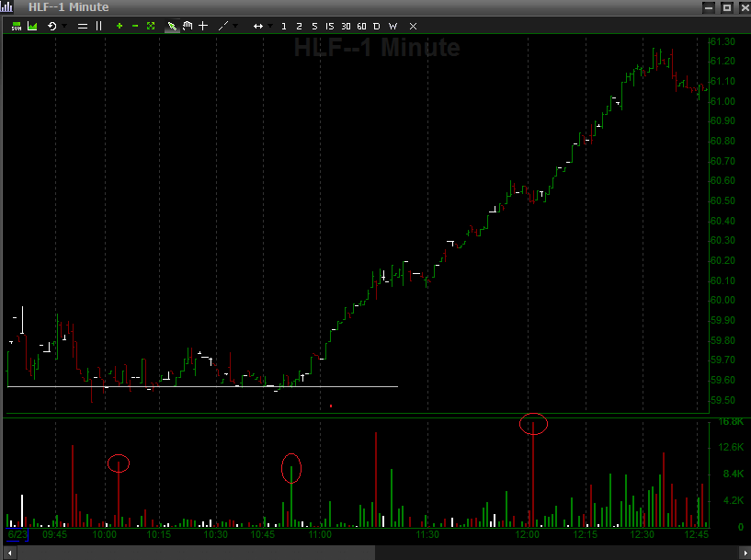Click the horizontal double-arrow scale icon
Screen dimensions: 751x560
point(257,26)
